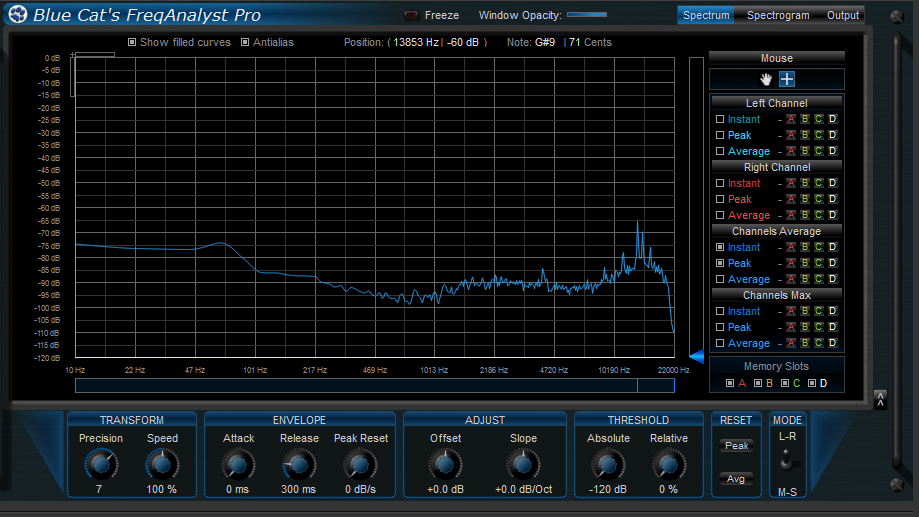Assign Channels Max Peak to slot D
Screen dimensions: 919x517
click(x=832, y=326)
